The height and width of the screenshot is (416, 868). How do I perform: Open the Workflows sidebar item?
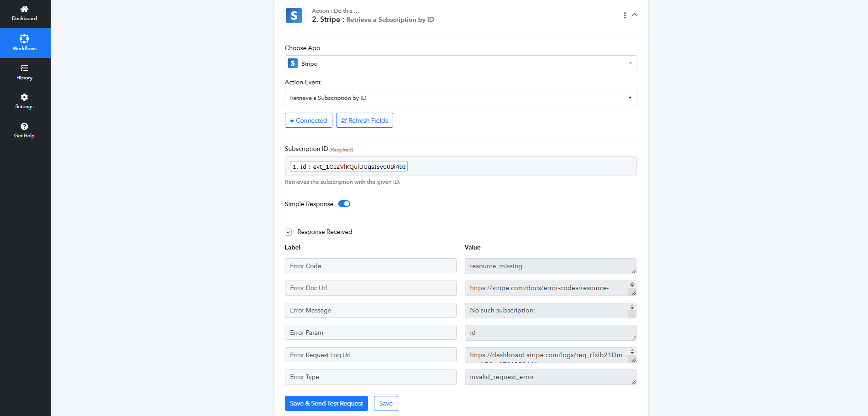[25, 43]
